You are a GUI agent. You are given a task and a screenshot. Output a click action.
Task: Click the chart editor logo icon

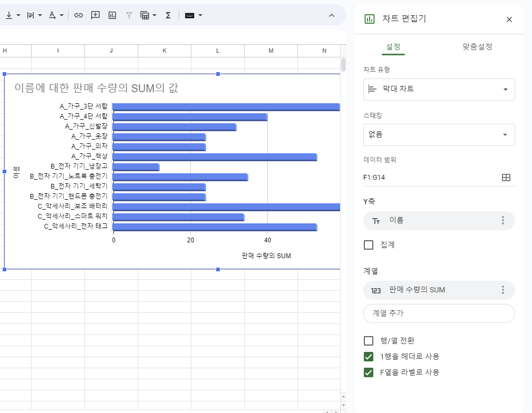pyautogui.click(x=370, y=19)
